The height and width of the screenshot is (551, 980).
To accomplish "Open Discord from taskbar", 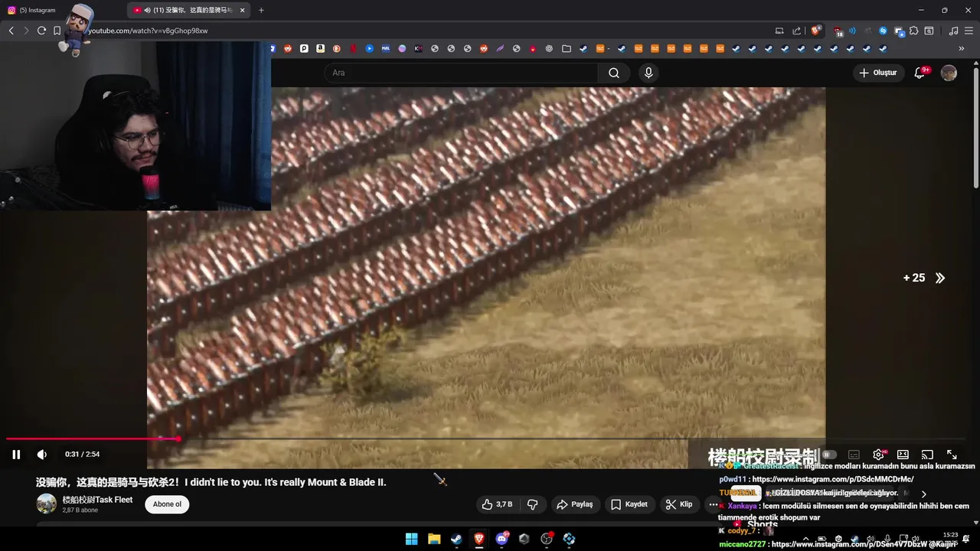I will [x=501, y=539].
